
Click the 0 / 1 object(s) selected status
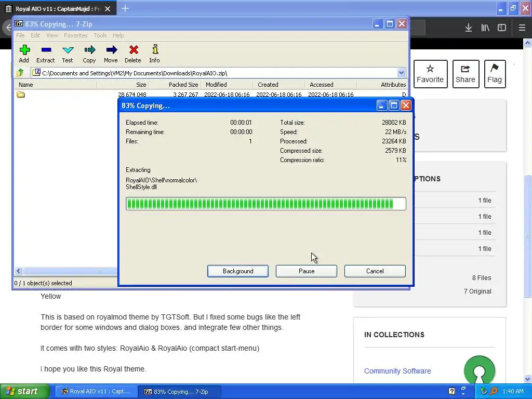pyautogui.click(x=43, y=283)
